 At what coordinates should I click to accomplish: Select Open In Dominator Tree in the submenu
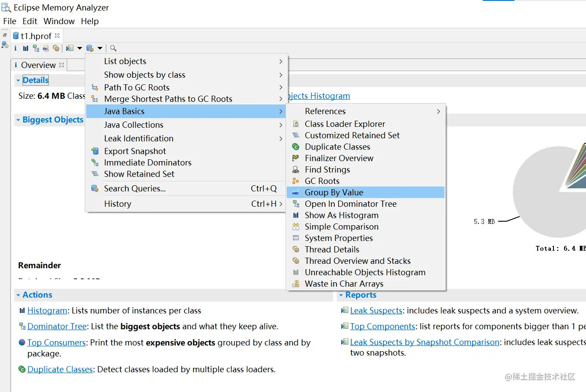(x=366, y=204)
